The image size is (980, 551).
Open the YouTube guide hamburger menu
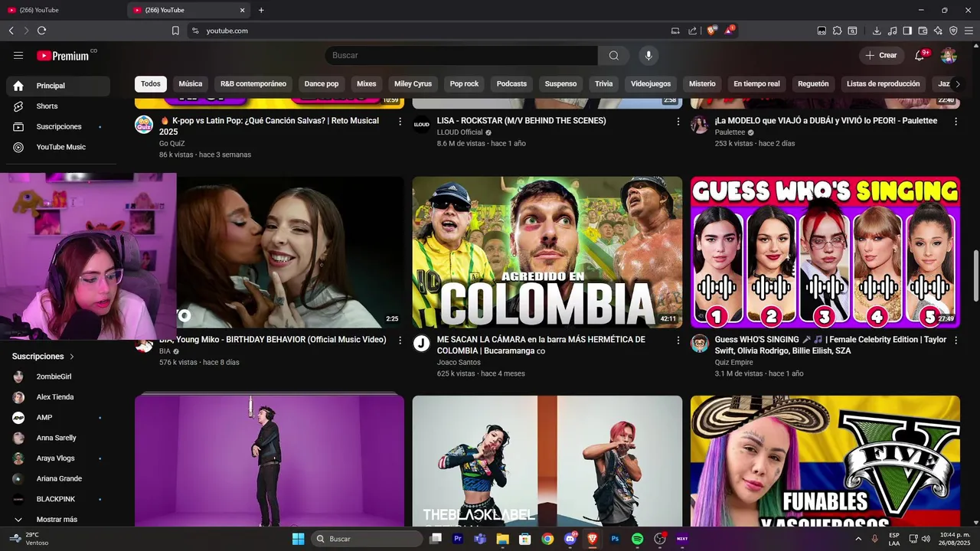pos(18,55)
